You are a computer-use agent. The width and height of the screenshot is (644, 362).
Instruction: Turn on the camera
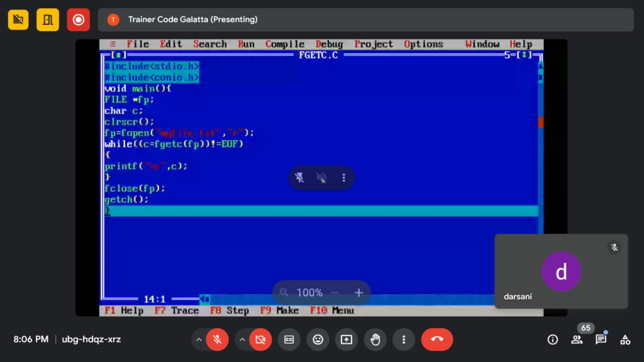pyautogui.click(x=260, y=339)
